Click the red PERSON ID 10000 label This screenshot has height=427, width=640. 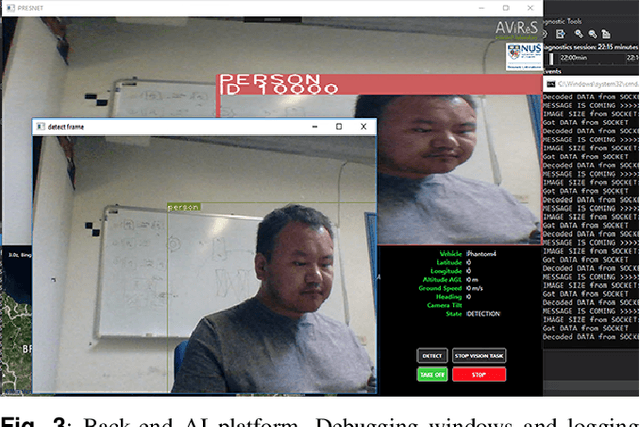(x=278, y=84)
